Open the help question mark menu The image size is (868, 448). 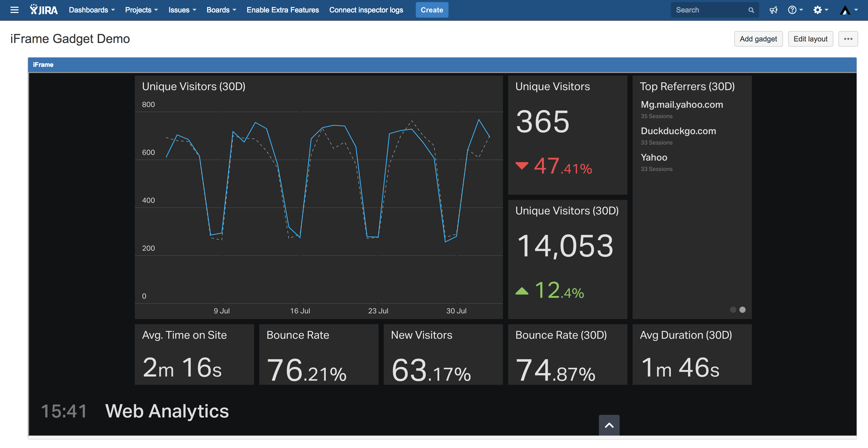795,10
